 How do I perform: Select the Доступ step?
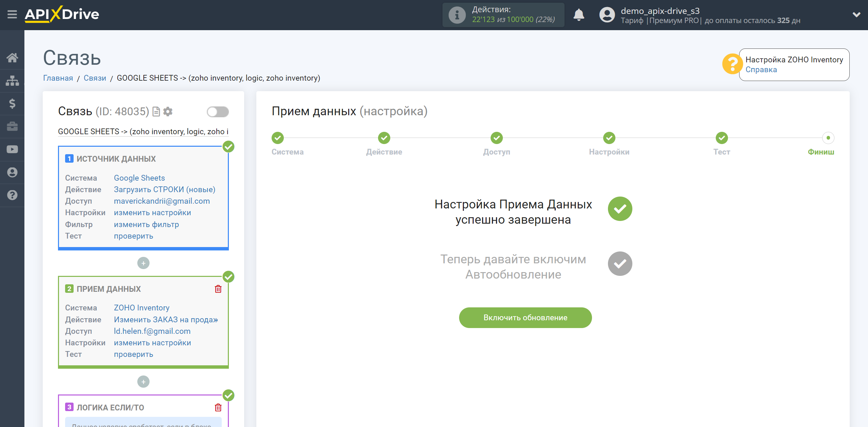pos(497,138)
